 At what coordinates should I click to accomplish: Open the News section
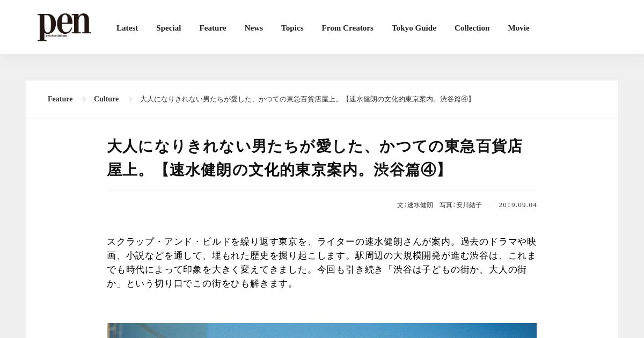pyautogui.click(x=254, y=28)
